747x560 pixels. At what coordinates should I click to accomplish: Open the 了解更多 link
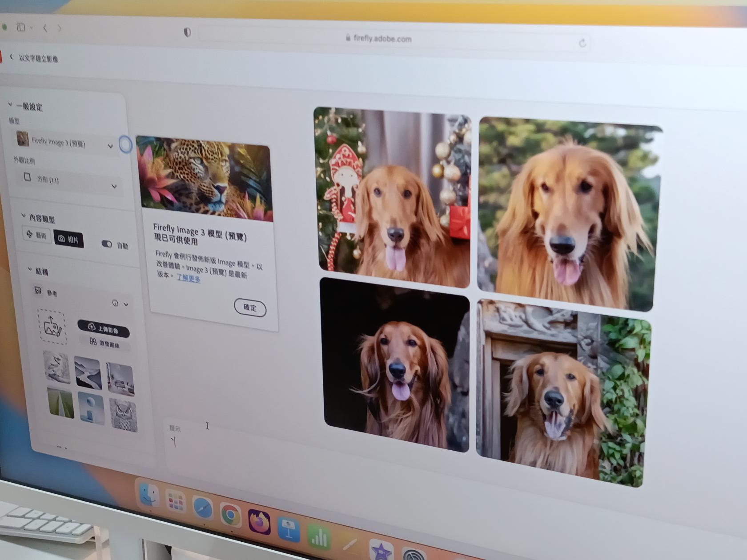point(189,278)
